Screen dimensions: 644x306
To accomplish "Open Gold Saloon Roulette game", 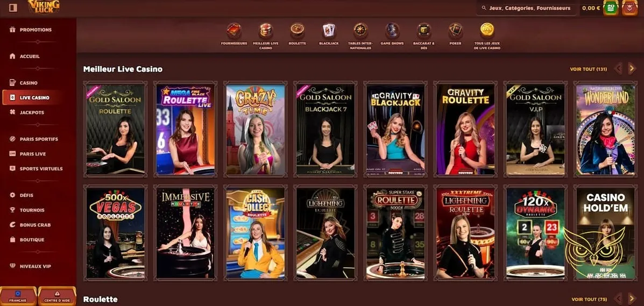I will point(116,130).
